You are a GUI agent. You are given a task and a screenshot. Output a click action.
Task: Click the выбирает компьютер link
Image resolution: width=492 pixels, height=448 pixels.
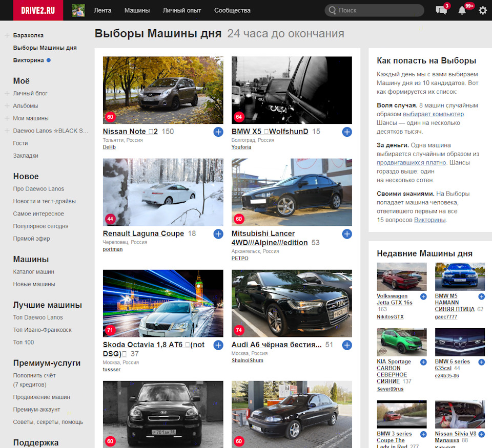[434, 114]
